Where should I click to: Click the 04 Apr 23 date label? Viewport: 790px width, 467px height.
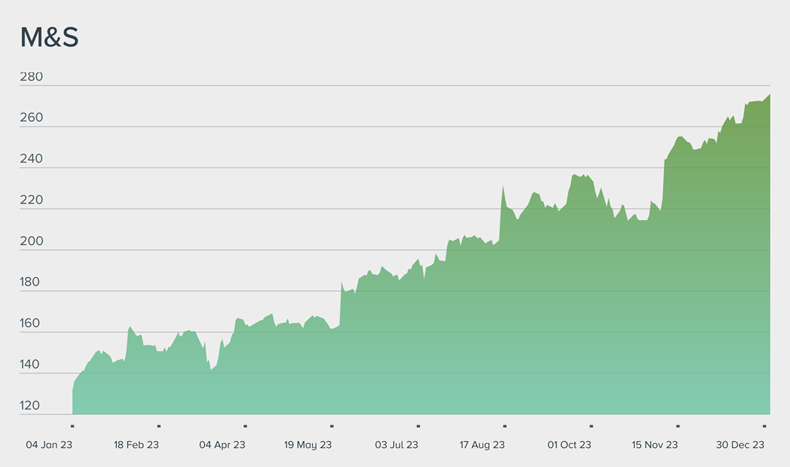[x=222, y=445]
